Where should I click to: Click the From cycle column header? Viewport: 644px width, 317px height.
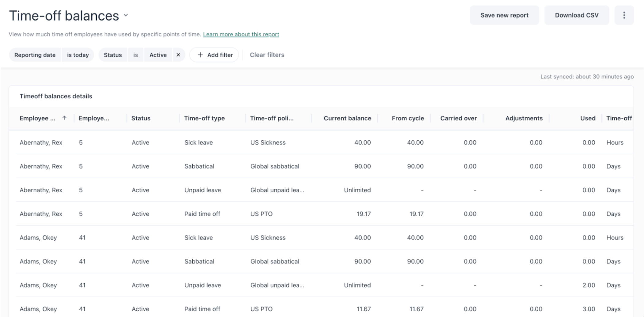[408, 118]
